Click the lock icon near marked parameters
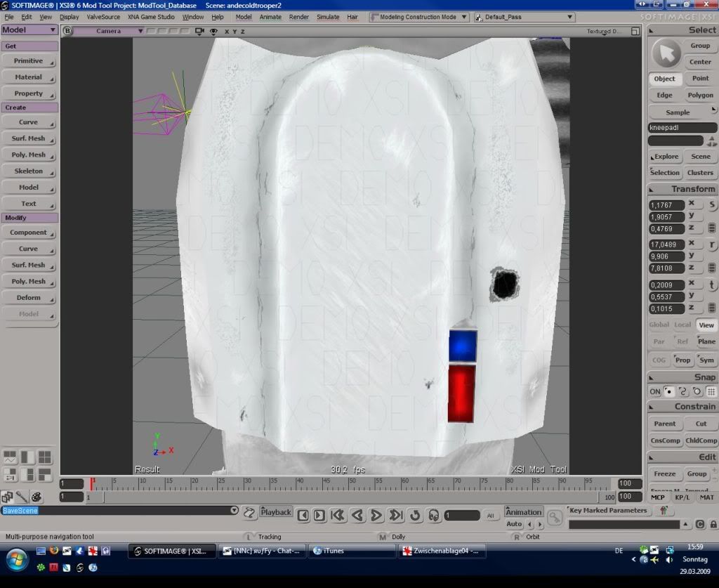Screen dimensions: 719x588 [713, 524]
